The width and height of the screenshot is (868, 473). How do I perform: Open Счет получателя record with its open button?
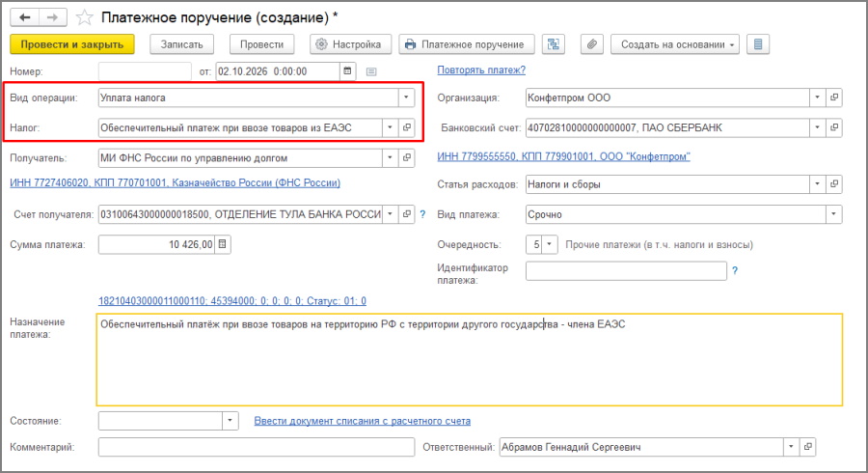click(407, 213)
